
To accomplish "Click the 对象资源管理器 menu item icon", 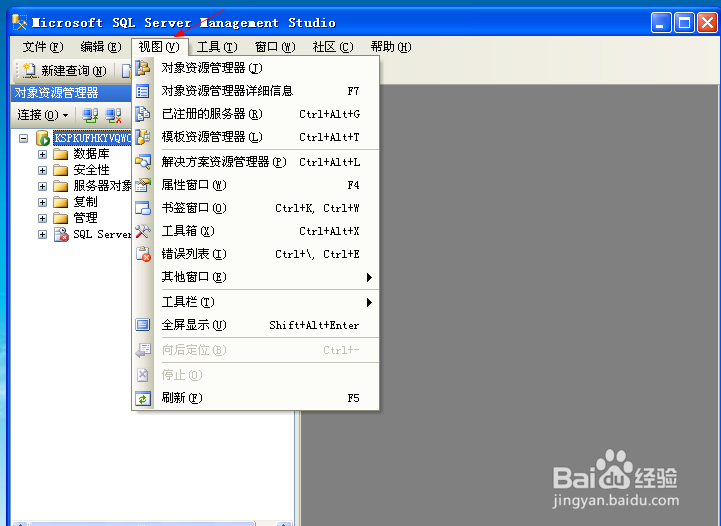I will pos(143,68).
